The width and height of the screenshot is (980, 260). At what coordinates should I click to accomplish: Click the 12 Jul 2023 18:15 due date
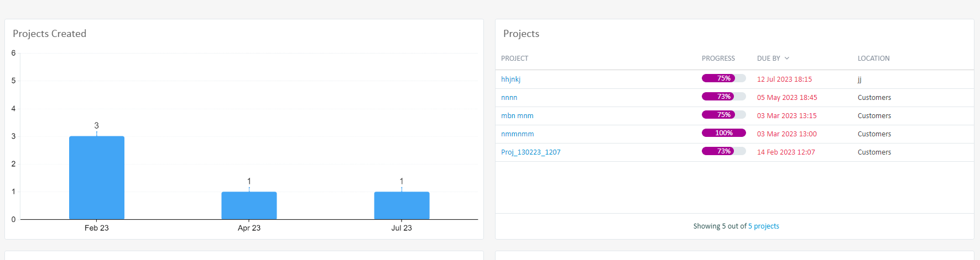(x=784, y=79)
